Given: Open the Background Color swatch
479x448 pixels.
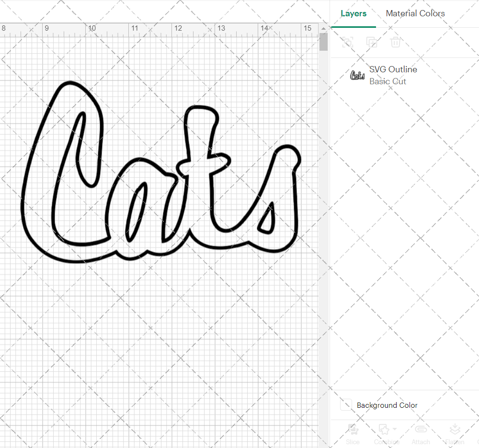Looking at the screenshot, I should tap(346, 405).
